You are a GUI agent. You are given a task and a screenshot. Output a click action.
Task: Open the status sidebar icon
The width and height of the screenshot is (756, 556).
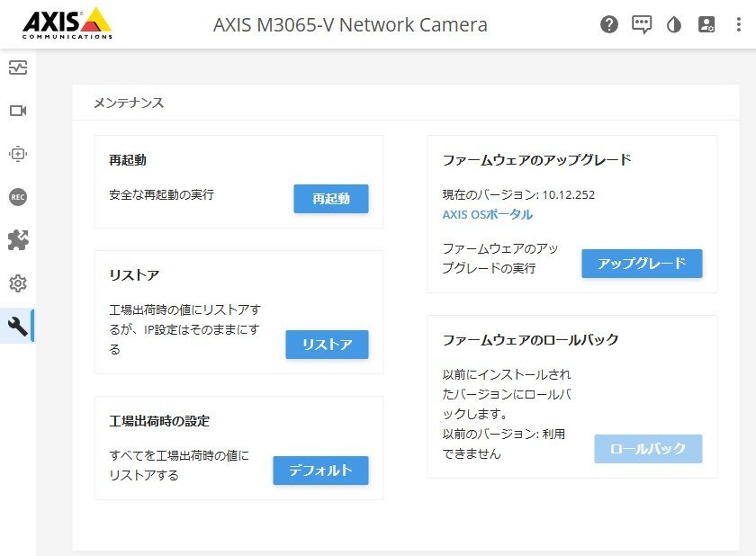18,67
